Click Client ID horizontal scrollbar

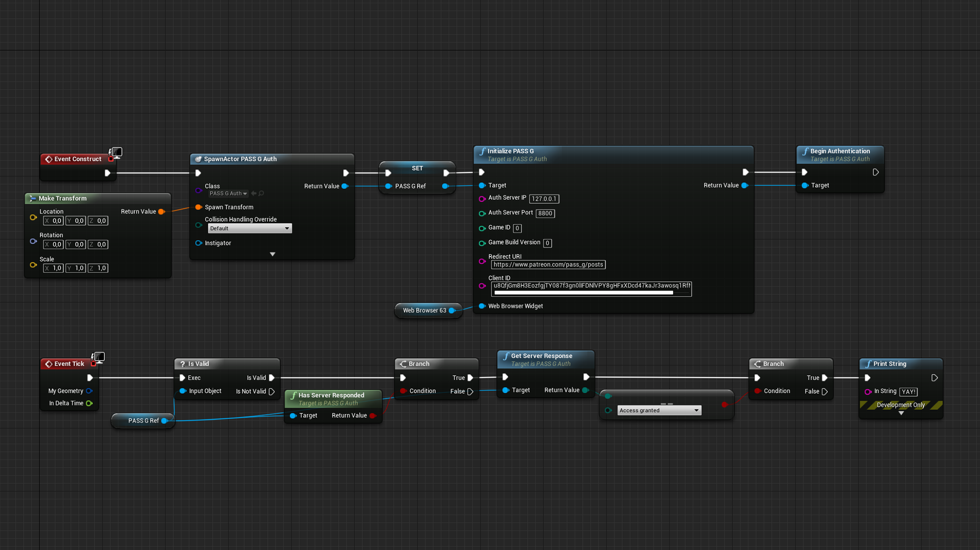(x=584, y=293)
